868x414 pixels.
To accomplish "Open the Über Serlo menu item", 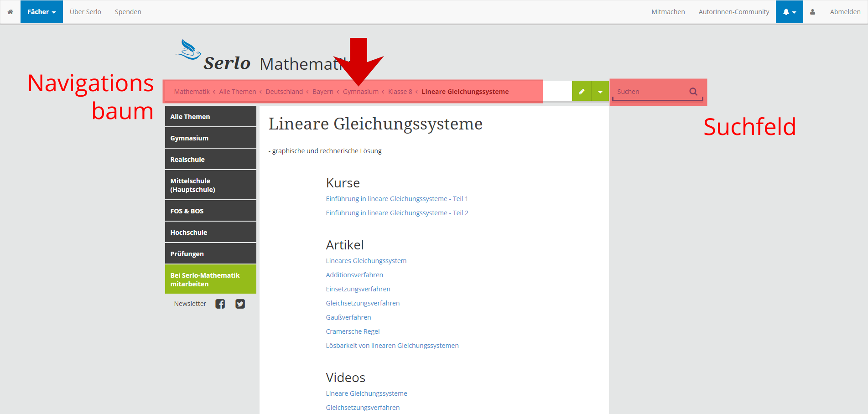I will [85, 12].
